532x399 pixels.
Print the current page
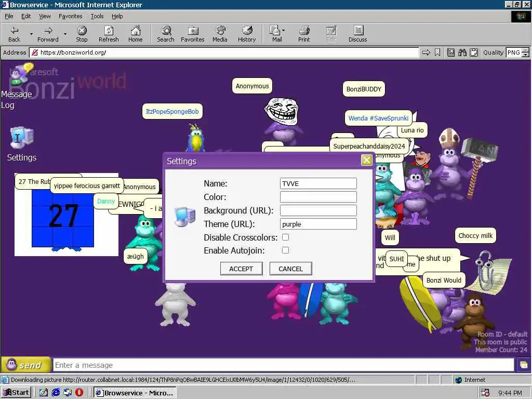(304, 34)
